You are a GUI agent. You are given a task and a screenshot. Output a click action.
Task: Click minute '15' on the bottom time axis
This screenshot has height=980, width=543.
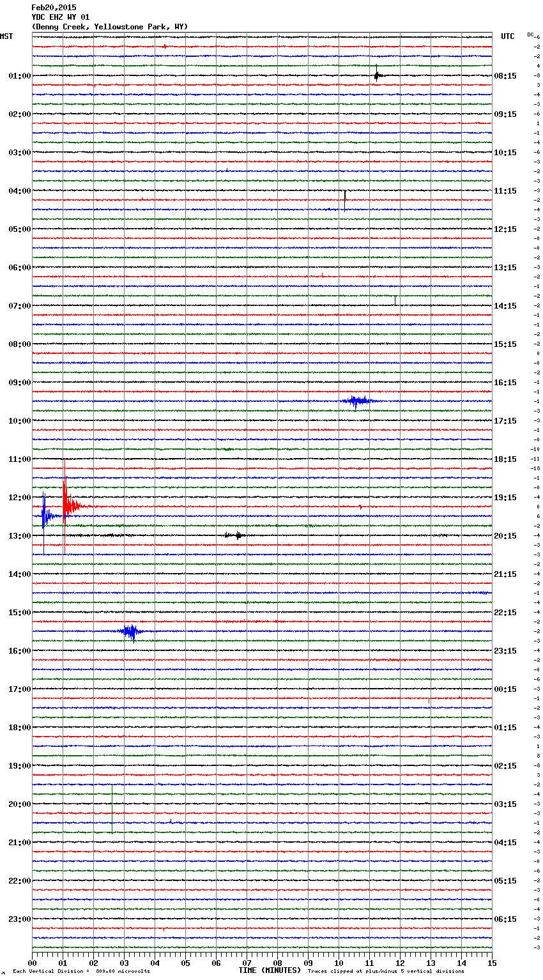pyautogui.click(x=491, y=962)
